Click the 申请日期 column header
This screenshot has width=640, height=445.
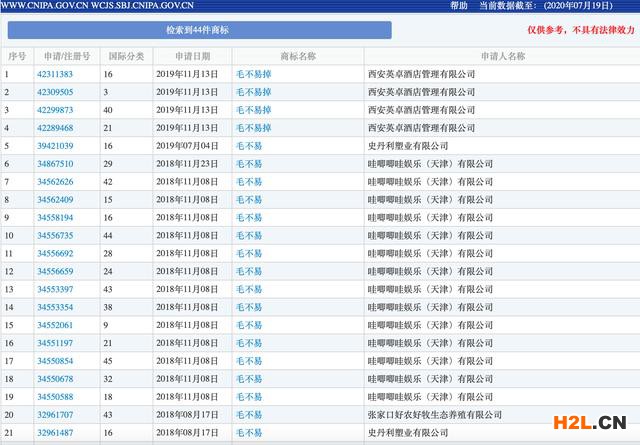tap(192, 57)
